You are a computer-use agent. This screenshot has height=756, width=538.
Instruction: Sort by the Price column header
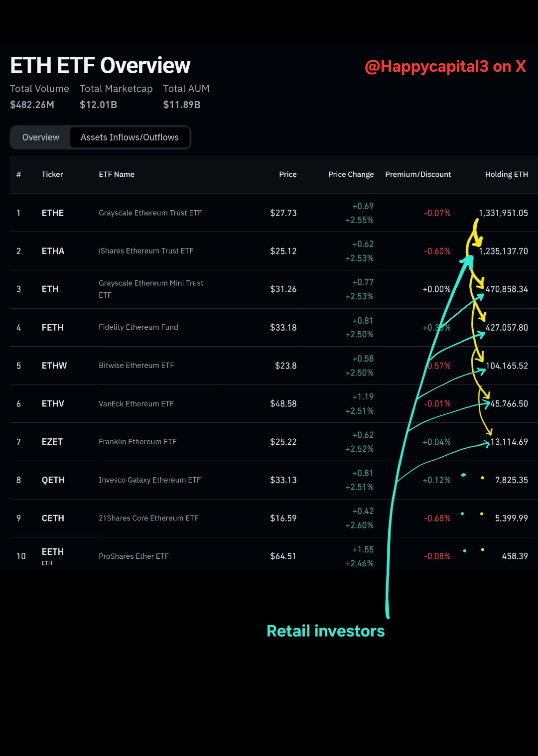pos(288,174)
